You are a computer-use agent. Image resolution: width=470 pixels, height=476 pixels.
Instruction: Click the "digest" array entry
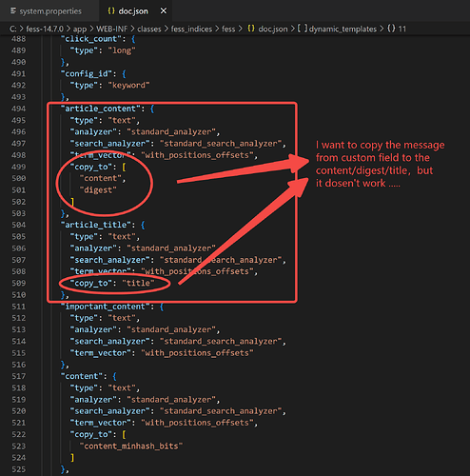point(98,190)
